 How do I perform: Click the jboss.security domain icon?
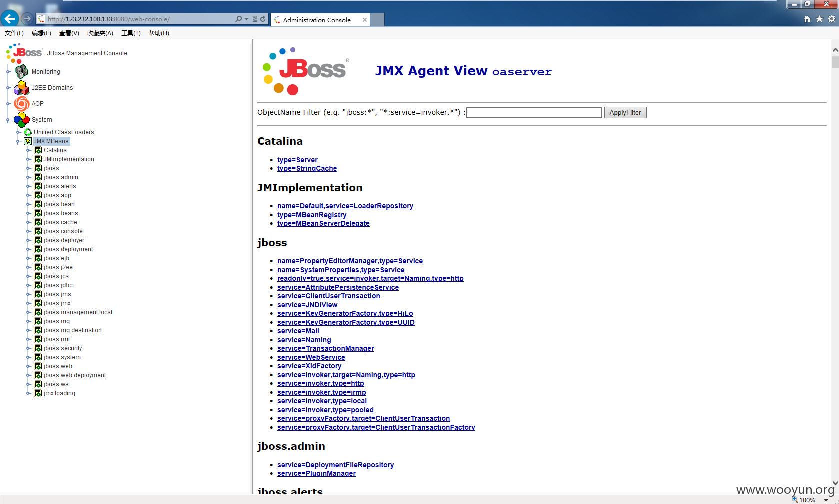click(38, 348)
